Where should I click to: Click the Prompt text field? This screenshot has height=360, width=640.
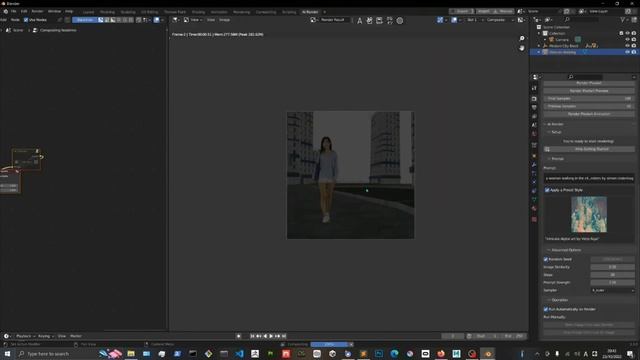tap(589, 178)
